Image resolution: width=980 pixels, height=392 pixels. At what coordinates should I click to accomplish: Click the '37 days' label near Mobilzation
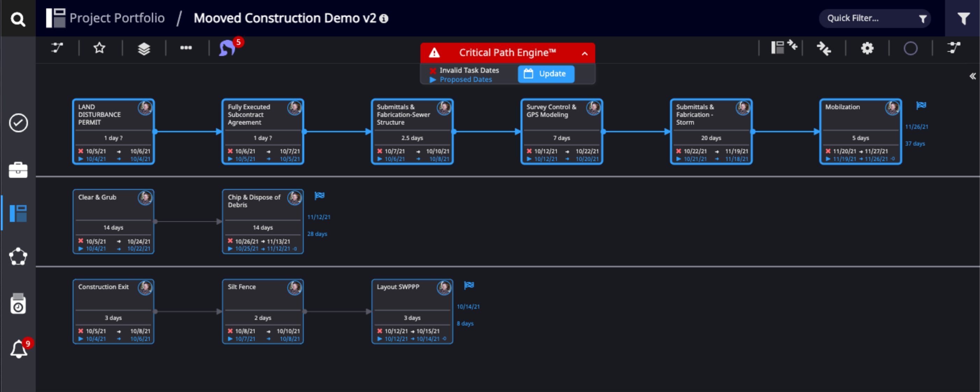pyautogui.click(x=915, y=143)
